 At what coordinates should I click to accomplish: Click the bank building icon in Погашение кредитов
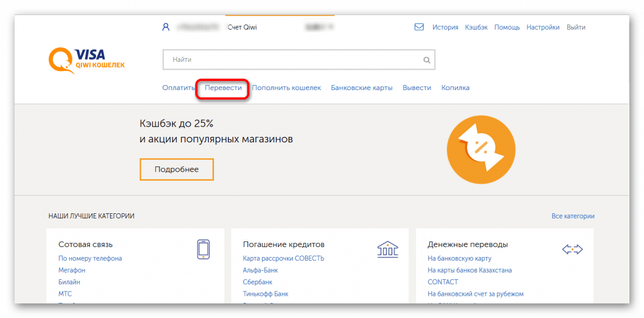387,249
